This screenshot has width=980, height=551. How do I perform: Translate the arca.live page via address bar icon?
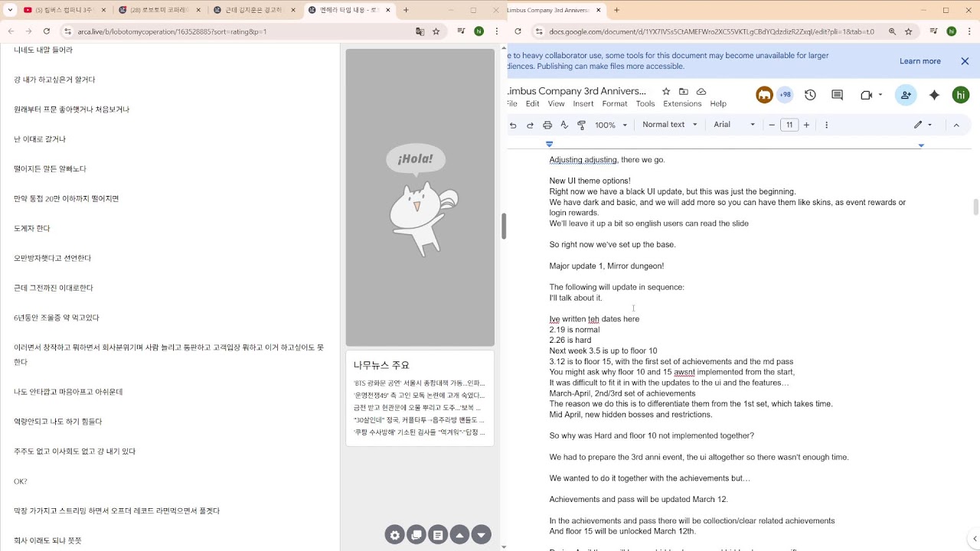tap(420, 31)
